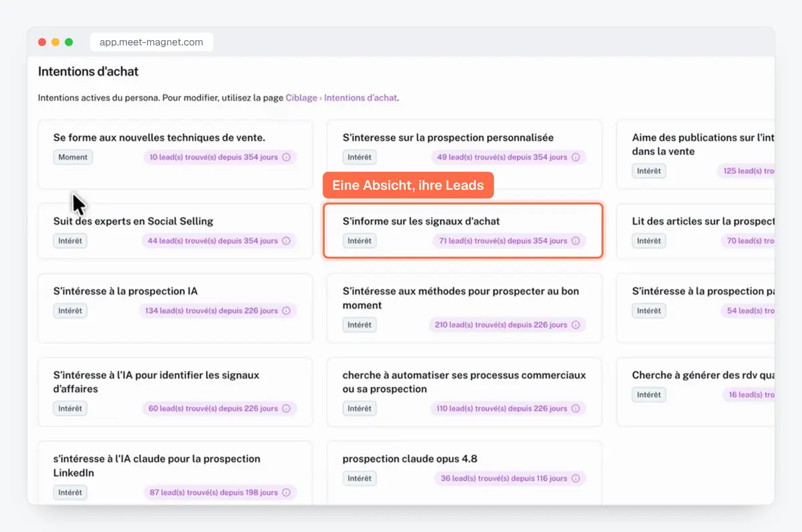Select the Suit des experts en Social Selling card
Screen dimensions: 802x532
[x=175, y=231]
